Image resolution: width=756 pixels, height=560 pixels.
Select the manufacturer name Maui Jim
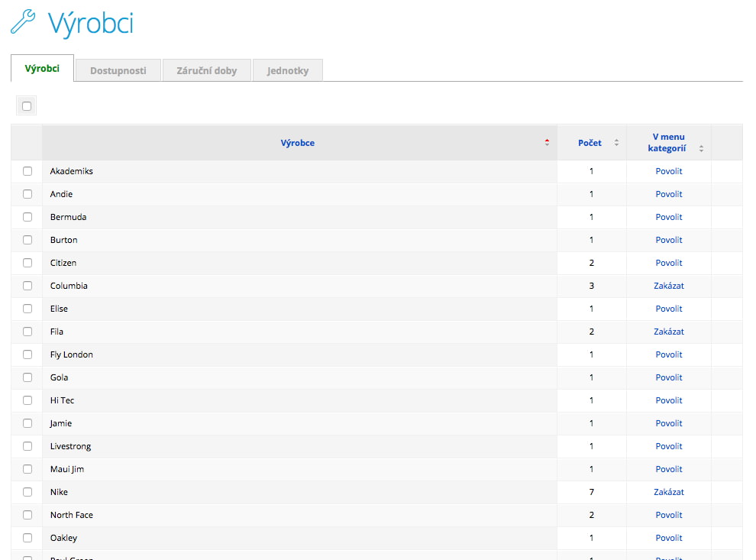67,469
